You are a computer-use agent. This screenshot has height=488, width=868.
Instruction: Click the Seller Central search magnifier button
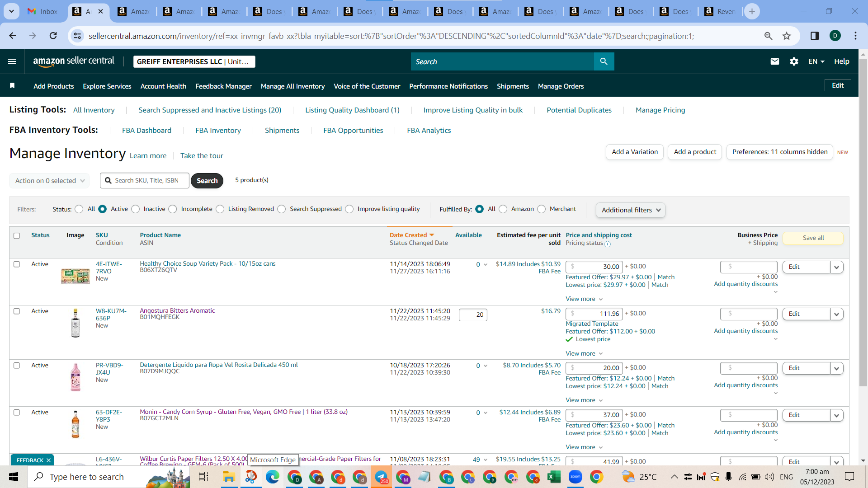pos(604,61)
